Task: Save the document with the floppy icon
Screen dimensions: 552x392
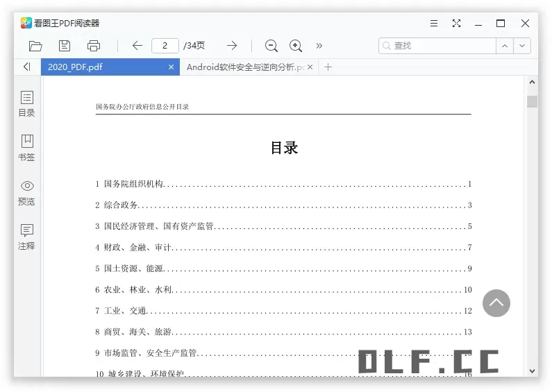Action: tap(65, 46)
